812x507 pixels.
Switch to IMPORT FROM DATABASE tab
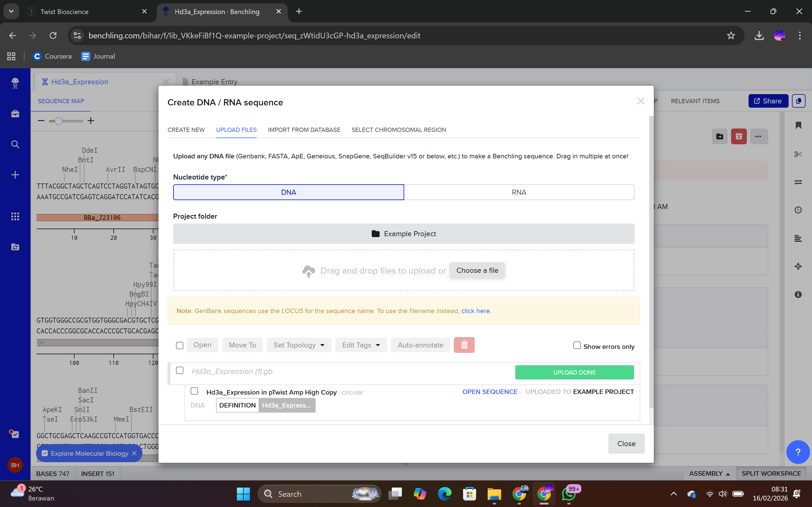(x=304, y=130)
